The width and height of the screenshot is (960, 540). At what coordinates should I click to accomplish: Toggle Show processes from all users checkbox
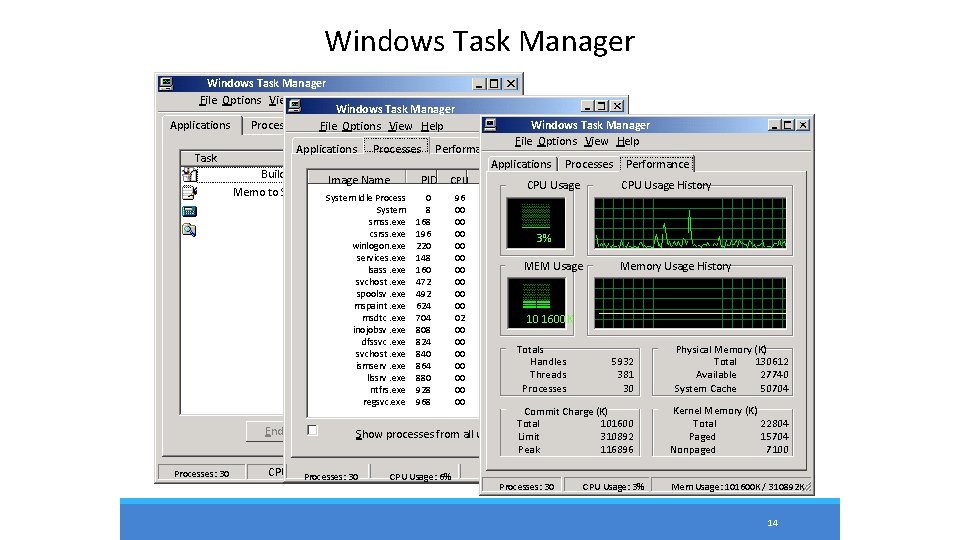click(x=312, y=430)
